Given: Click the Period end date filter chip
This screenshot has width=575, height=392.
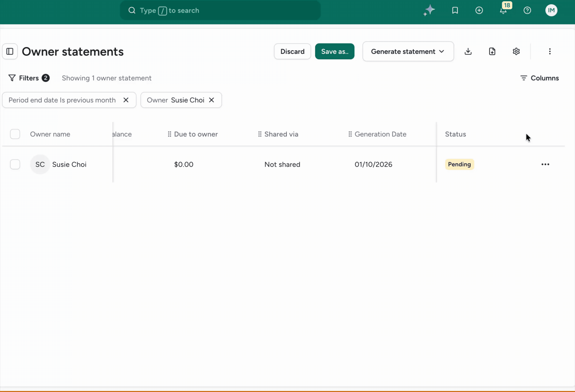Looking at the screenshot, I should 69,100.
